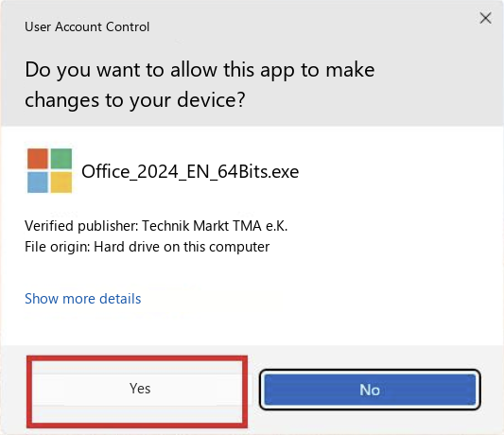Click the four-color Office app icon
Screen dimensions: 504x435
coord(49,171)
